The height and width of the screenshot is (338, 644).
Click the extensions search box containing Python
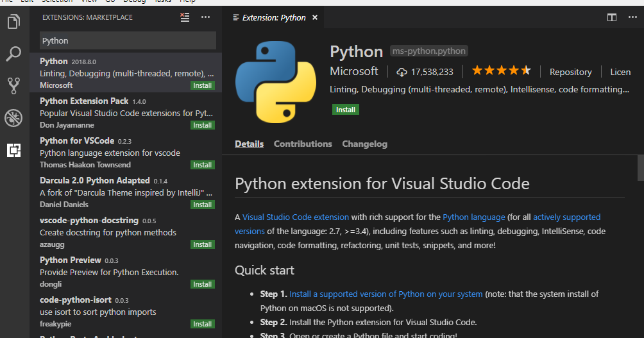pos(128,40)
